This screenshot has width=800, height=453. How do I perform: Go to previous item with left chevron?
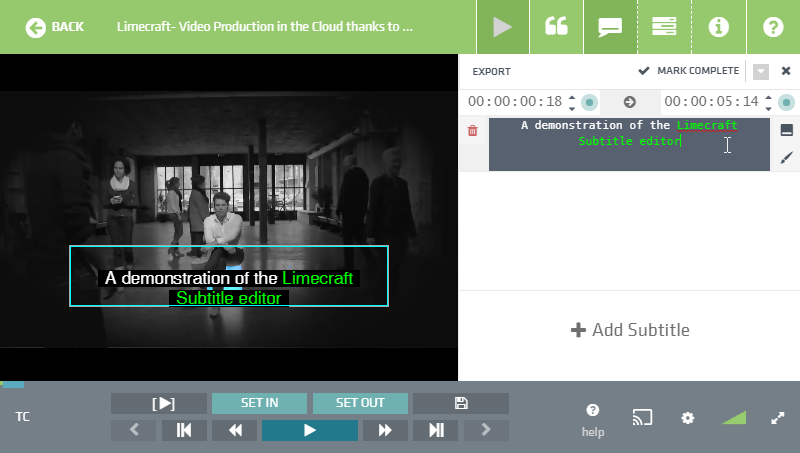[134, 430]
